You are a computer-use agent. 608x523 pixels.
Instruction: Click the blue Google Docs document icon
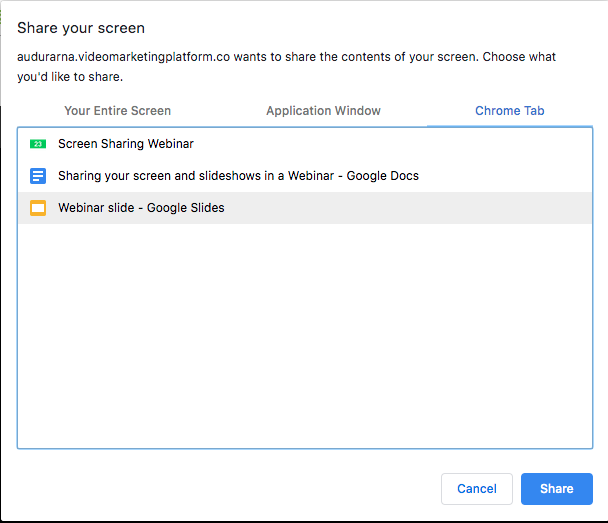(x=38, y=176)
